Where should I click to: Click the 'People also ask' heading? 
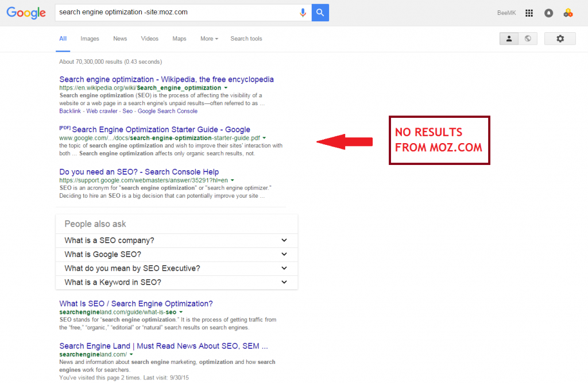click(95, 224)
